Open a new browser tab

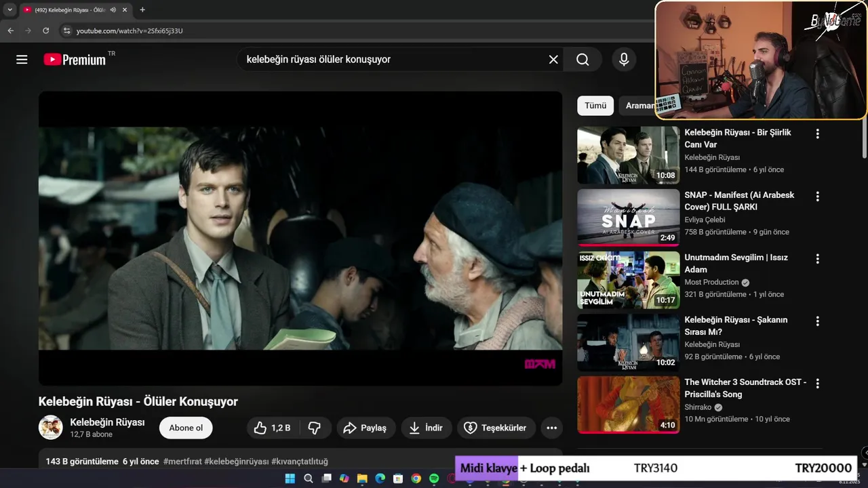(x=142, y=9)
